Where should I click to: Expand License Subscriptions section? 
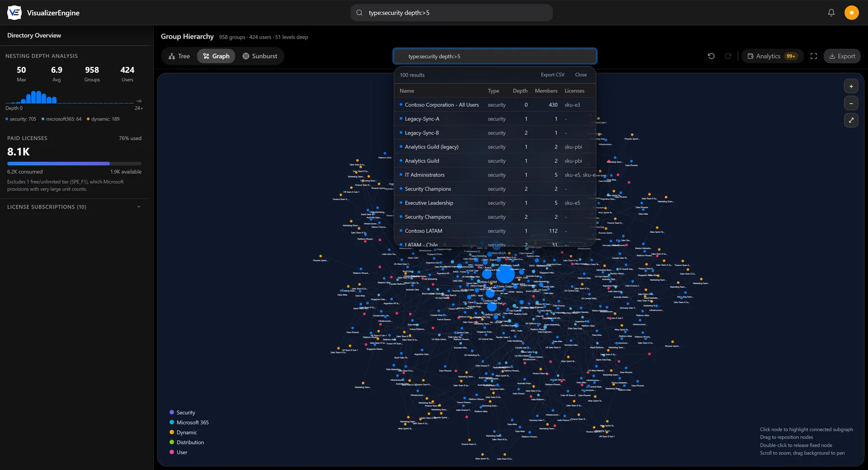(x=74, y=207)
